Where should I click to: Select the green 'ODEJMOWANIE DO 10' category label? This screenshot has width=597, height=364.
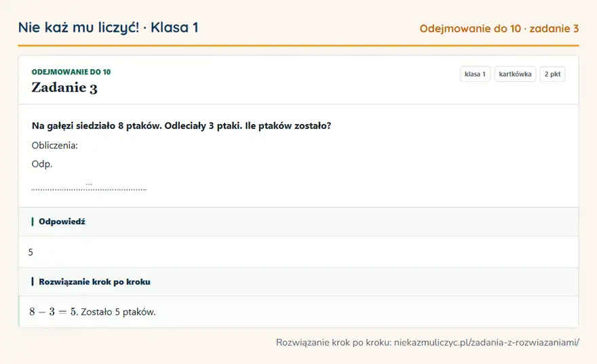(71, 72)
